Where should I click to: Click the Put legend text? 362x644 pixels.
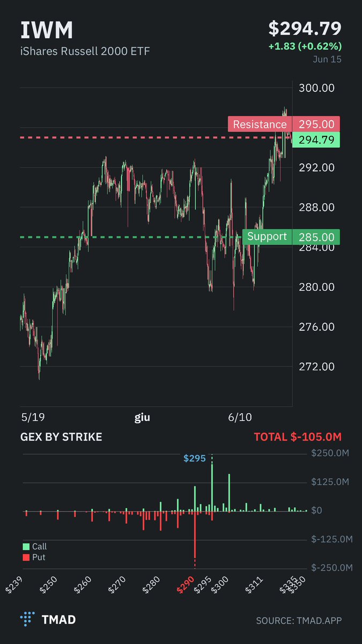coord(39,558)
